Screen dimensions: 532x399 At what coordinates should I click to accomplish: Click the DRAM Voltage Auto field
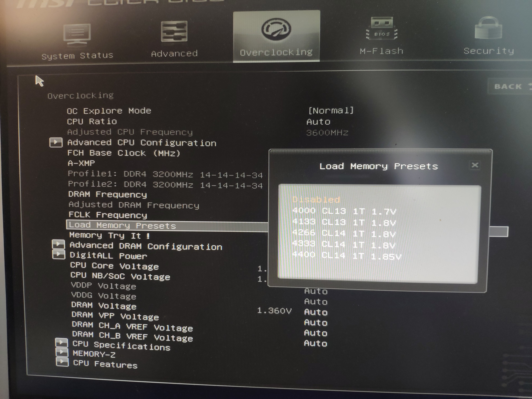pyautogui.click(x=316, y=312)
